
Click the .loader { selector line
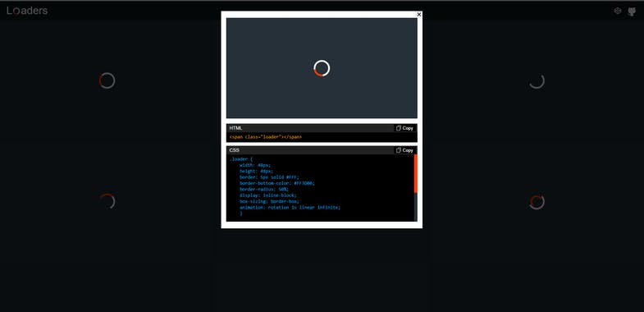point(241,158)
